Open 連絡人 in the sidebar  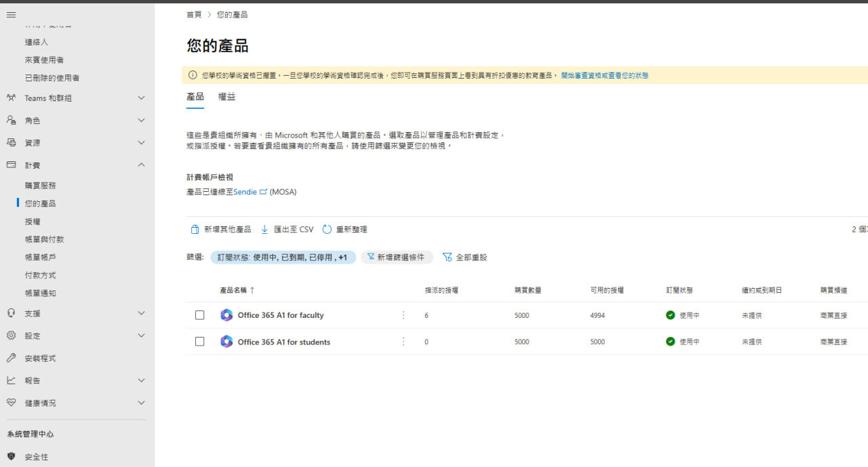[x=37, y=42]
